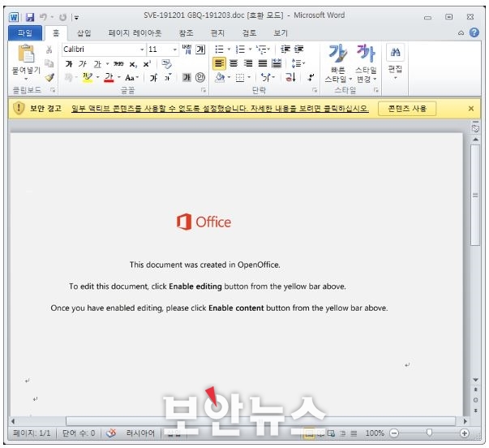Click the Sort icon in paragraph group

[x=290, y=77]
